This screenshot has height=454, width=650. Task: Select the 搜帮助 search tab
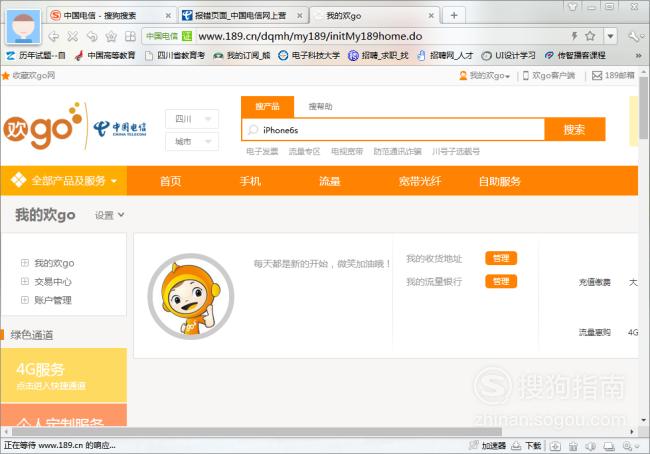point(320,107)
